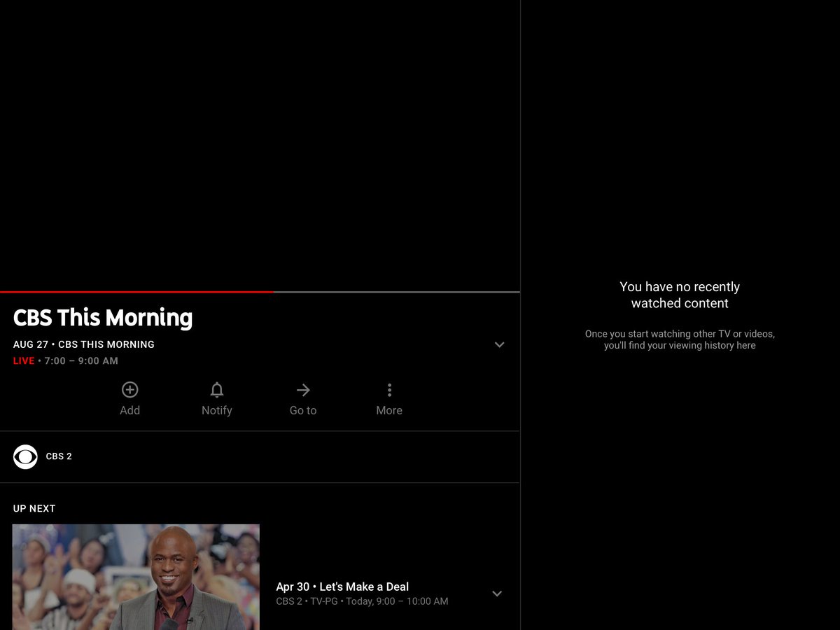Click the UP NEXT heading

(x=34, y=508)
